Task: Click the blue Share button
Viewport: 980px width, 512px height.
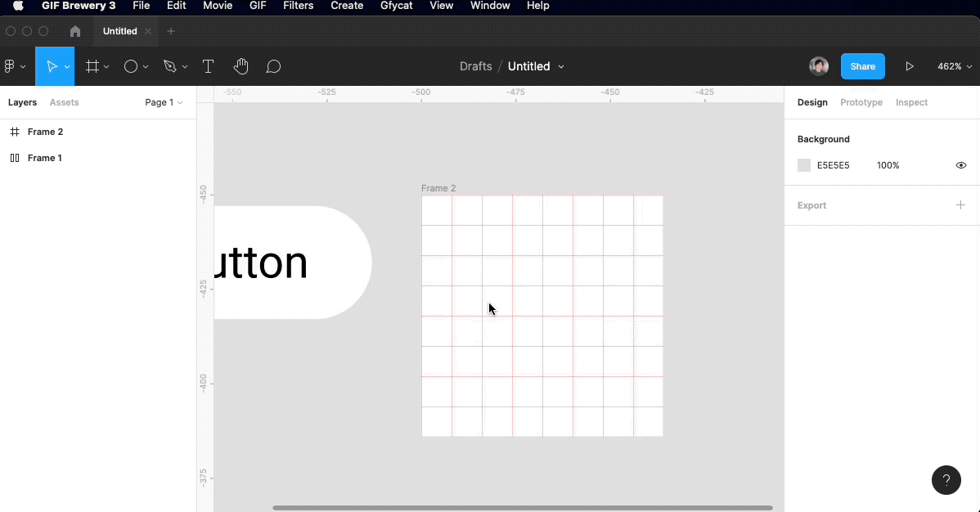Action: coord(862,66)
